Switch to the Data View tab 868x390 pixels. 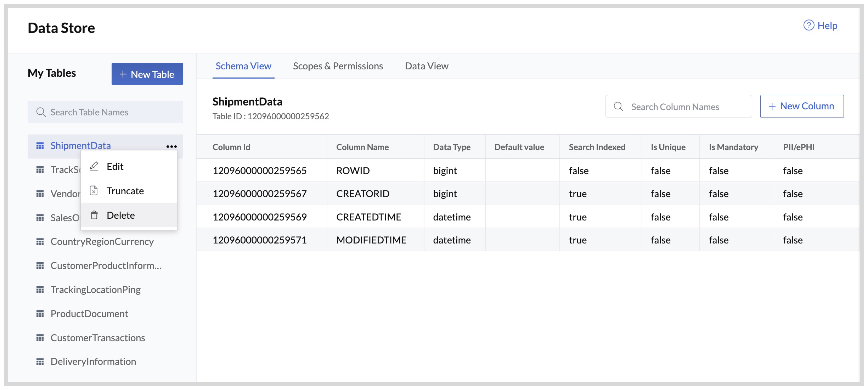coord(426,66)
